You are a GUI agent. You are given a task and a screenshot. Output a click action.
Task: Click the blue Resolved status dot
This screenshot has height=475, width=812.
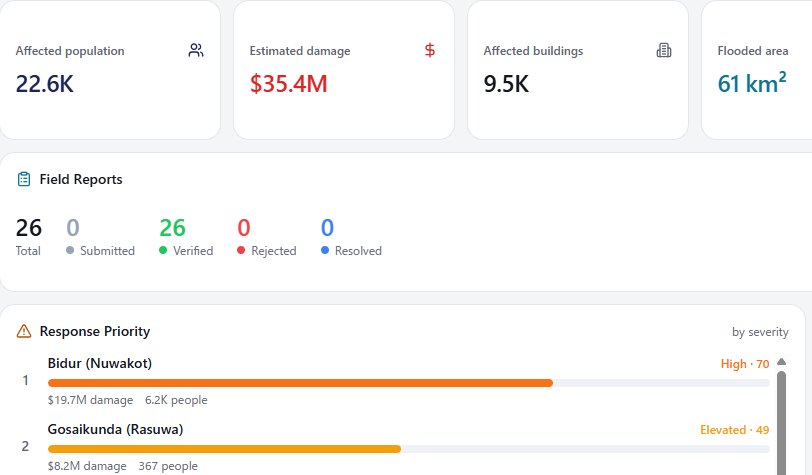click(325, 250)
